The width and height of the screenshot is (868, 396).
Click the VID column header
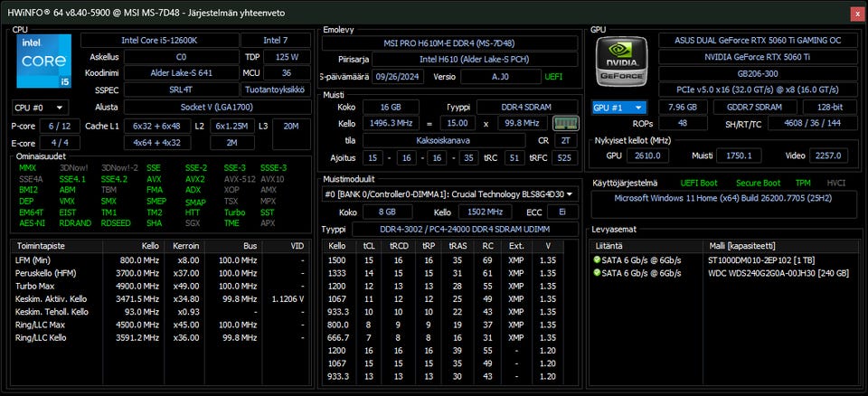pyautogui.click(x=287, y=246)
